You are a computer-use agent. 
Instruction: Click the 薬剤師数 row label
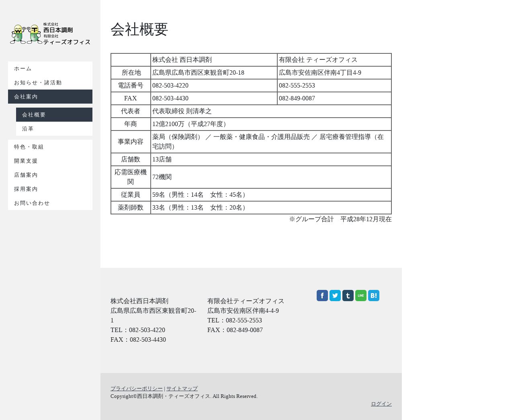pos(131,208)
